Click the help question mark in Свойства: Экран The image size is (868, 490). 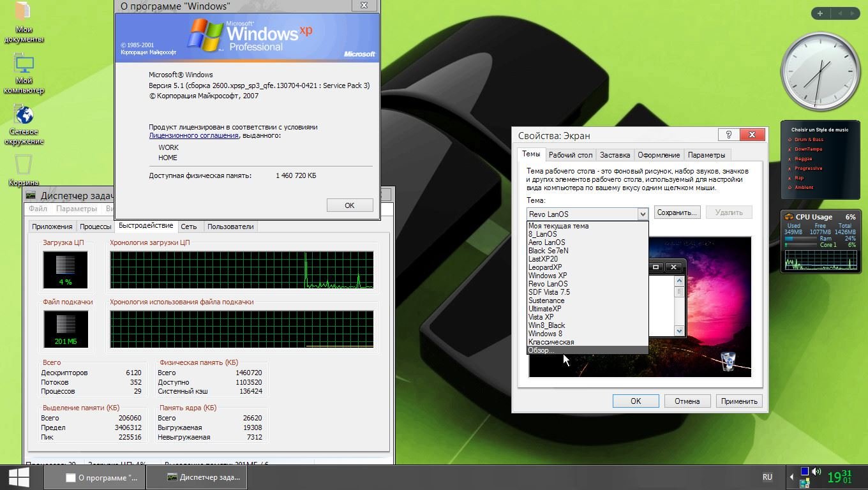[x=728, y=135]
